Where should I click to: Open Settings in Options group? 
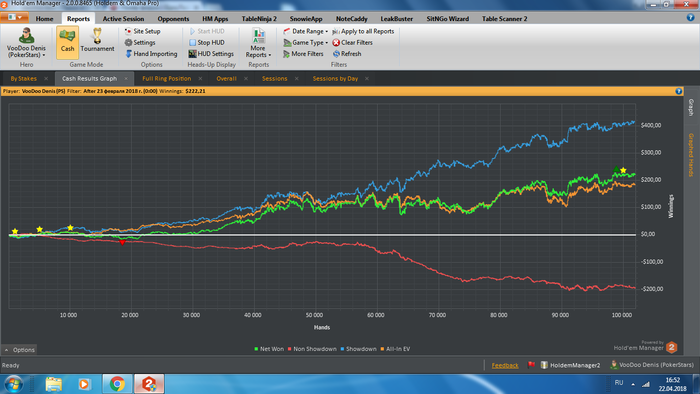[x=140, y=42]
